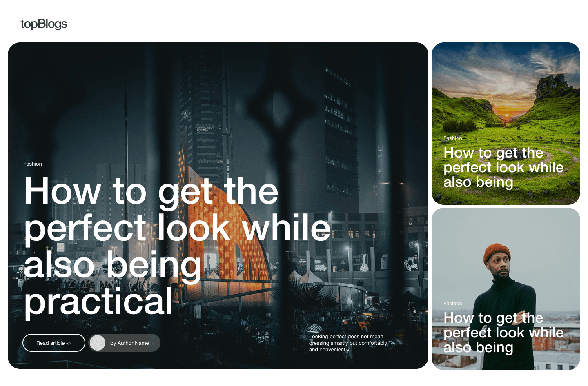Open the Read article button
This screenshot has height=386, width=588.
54,343
